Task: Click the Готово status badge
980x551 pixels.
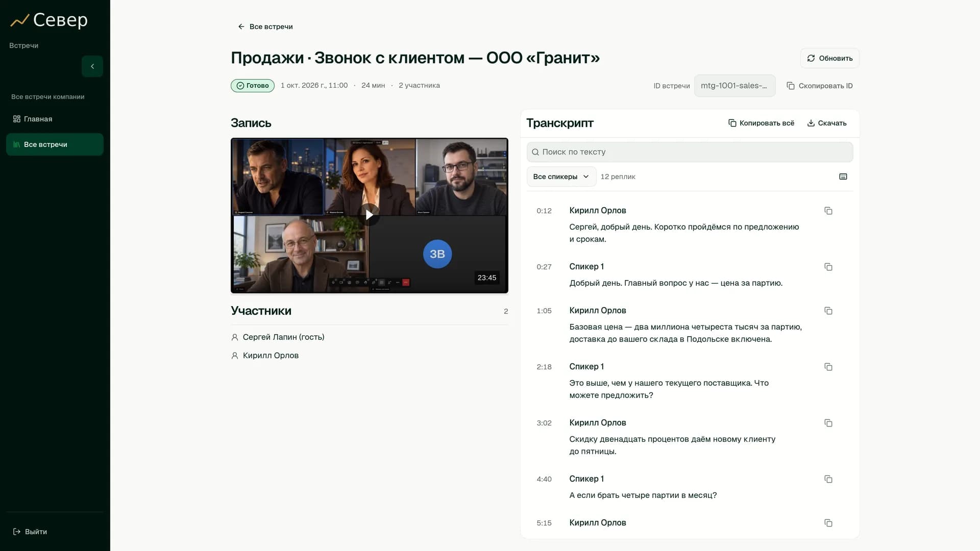Action: [253, 86]
